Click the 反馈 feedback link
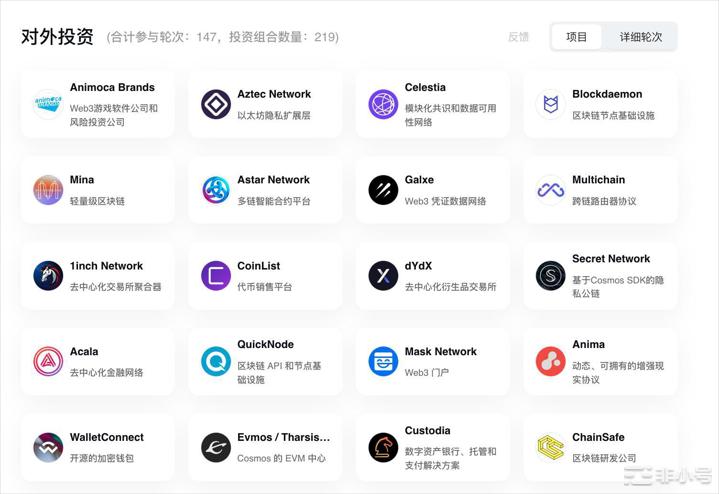Screen dimensions: 719x494 (518, 37)
